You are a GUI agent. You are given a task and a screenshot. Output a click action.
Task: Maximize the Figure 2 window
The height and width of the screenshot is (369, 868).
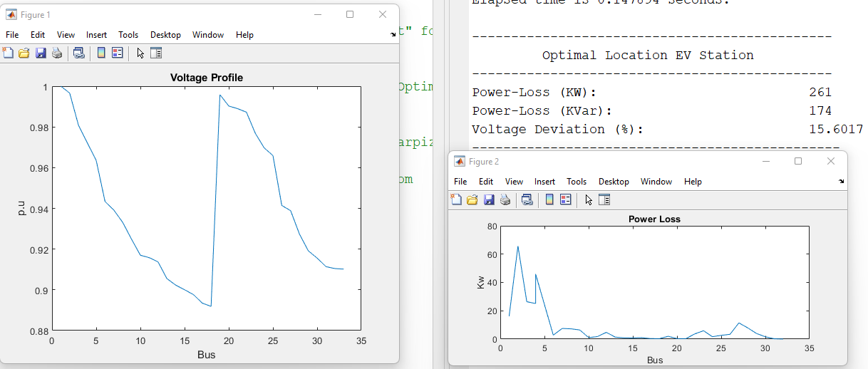click(x=798, y=161)
